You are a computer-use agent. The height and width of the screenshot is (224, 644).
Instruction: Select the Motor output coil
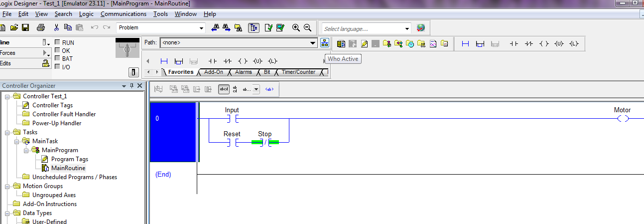pos(623,118)
